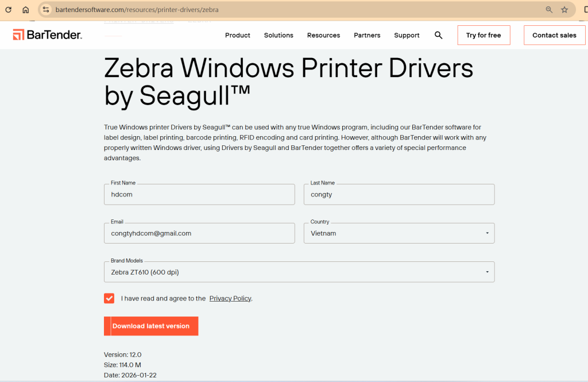Go to browser home page icon
Viewport: 588px width, 382px height.
tap(25, 10)
